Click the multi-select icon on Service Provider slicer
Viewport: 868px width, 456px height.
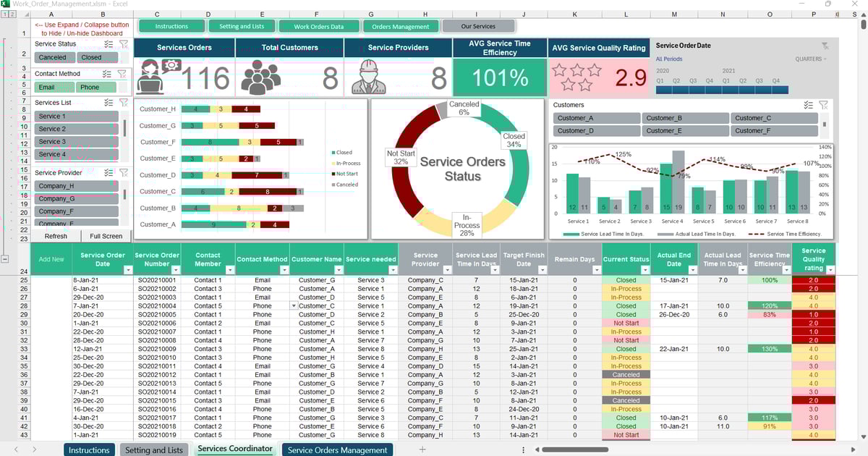108,173
